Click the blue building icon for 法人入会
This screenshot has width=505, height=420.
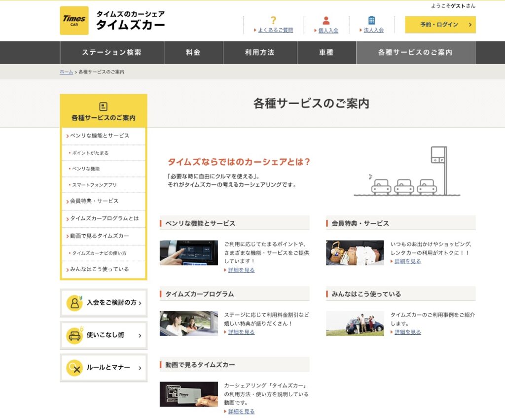pos(371,20)
